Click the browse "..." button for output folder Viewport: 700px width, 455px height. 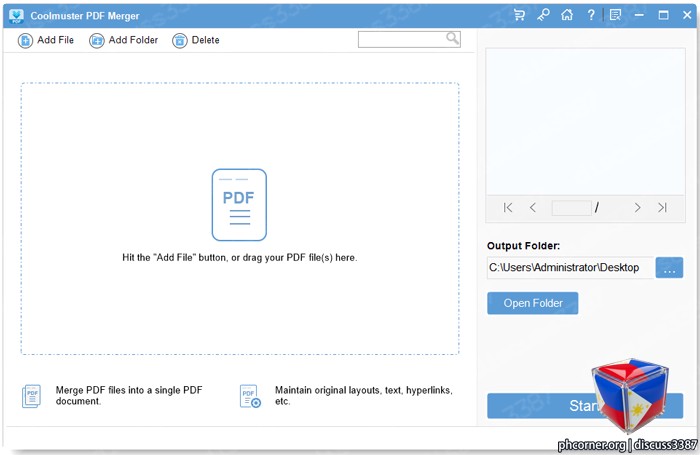point(669,267)
